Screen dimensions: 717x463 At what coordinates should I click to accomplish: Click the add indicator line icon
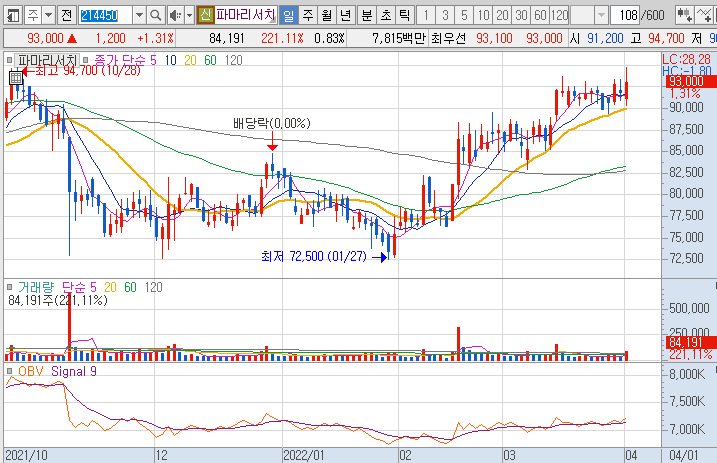[x=704, y=16]
